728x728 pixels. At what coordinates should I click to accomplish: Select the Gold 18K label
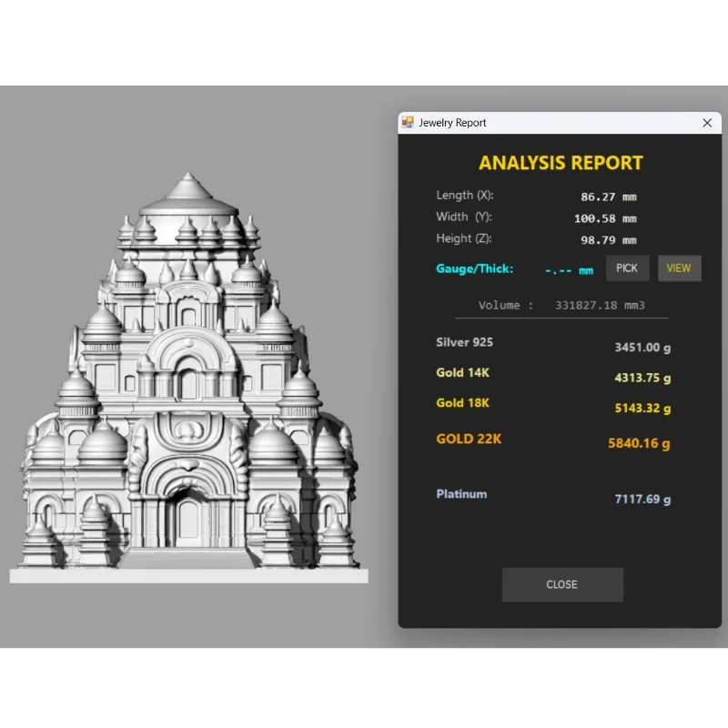tap(462, 402)
